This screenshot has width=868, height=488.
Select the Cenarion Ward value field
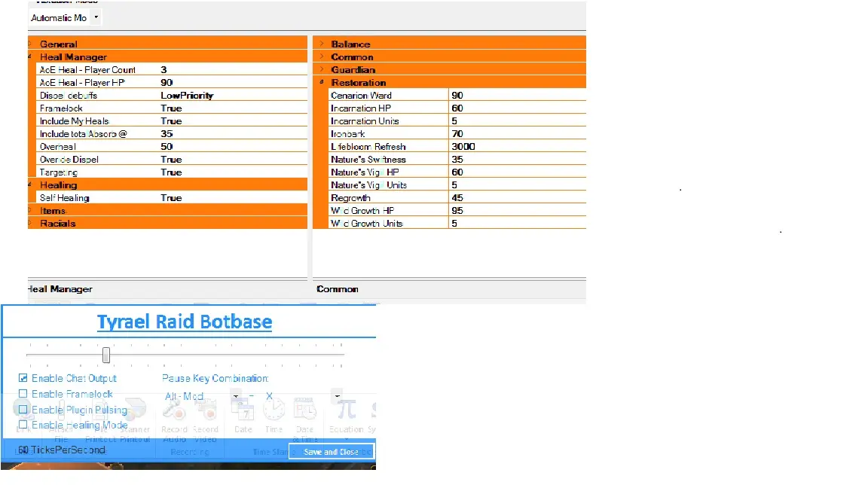pos(517,96)
